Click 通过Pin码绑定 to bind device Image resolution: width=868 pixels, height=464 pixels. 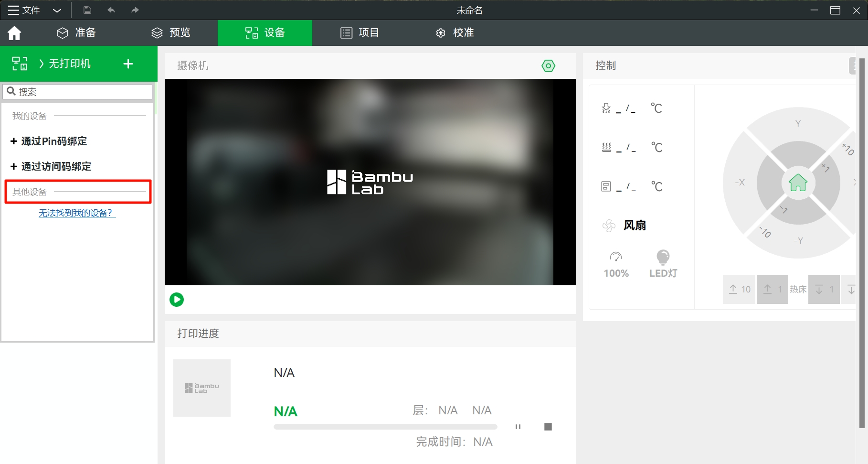click(49, 141)
